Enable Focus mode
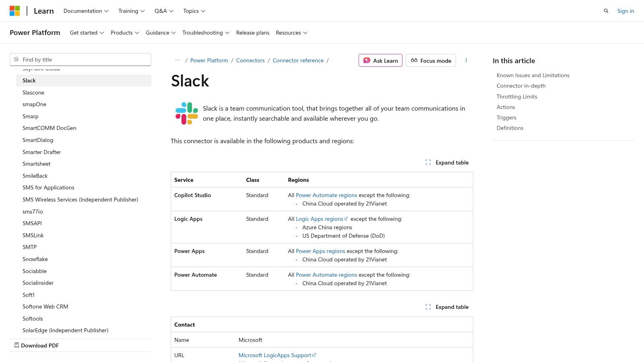This screenshot has width=644, height=362. (431, 60)
